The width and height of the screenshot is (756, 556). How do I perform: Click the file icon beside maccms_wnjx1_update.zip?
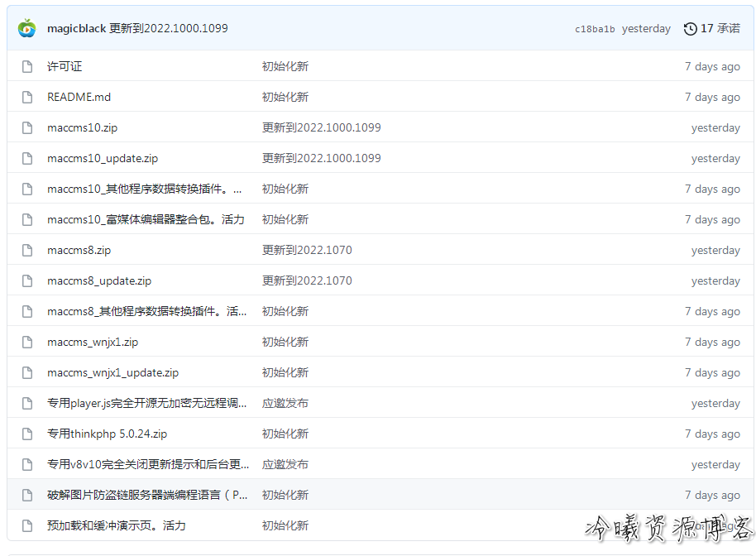27,373
